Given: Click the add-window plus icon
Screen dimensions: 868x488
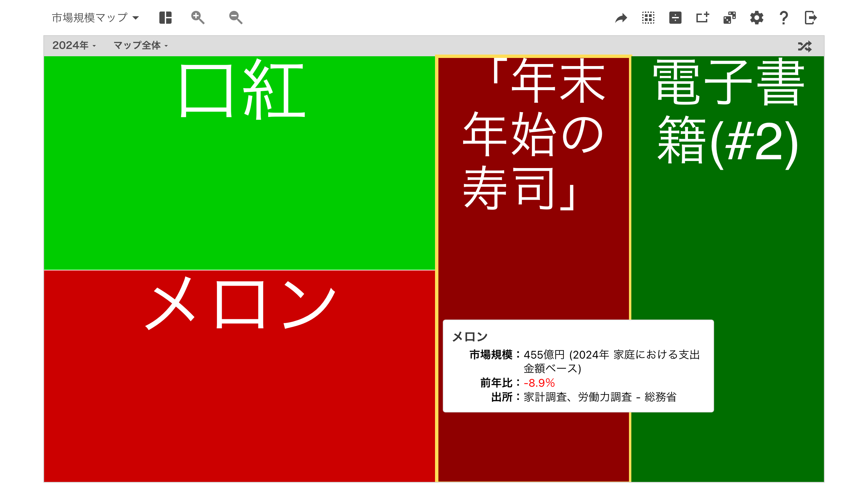Looking at the screenshot, I should [703, 18].
